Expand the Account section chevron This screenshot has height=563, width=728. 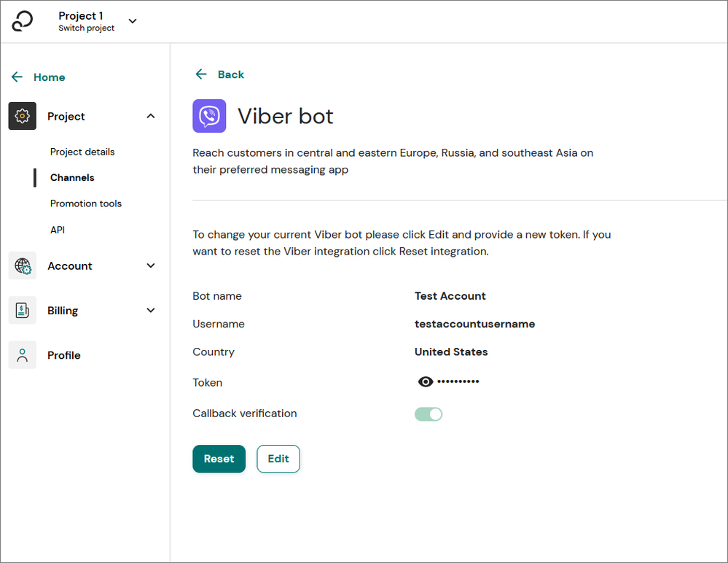point(151,265)
